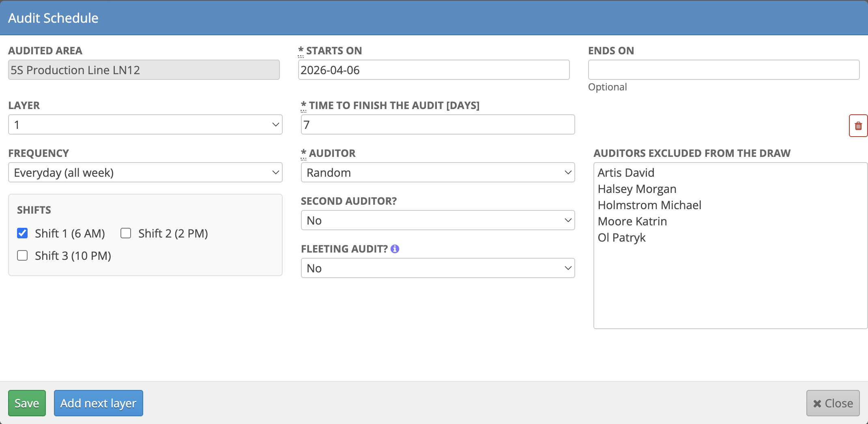Screen dimensions: 868x424
Task: Click the Save button
Action: tap(27, 403)
